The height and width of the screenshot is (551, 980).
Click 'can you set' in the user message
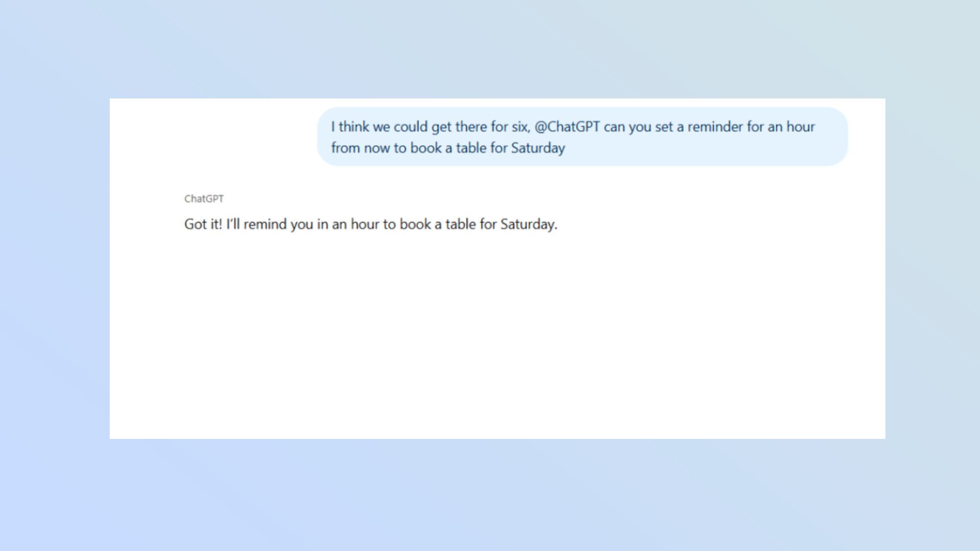pos(638,127)
